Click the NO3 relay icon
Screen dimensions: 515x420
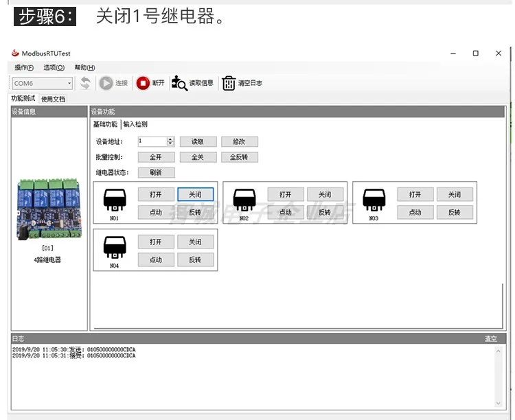(x=374, y=200)
